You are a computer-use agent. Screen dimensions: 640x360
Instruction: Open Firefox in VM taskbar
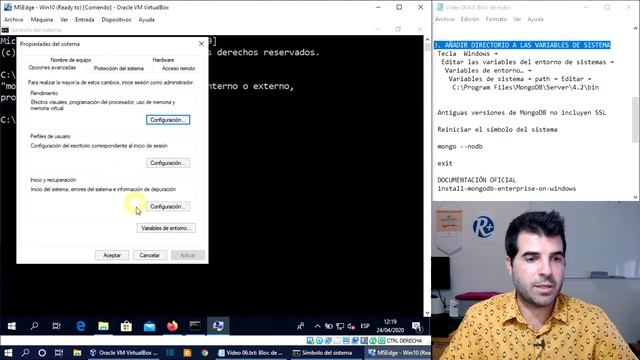pyautogui.click(x=172, y=326)
